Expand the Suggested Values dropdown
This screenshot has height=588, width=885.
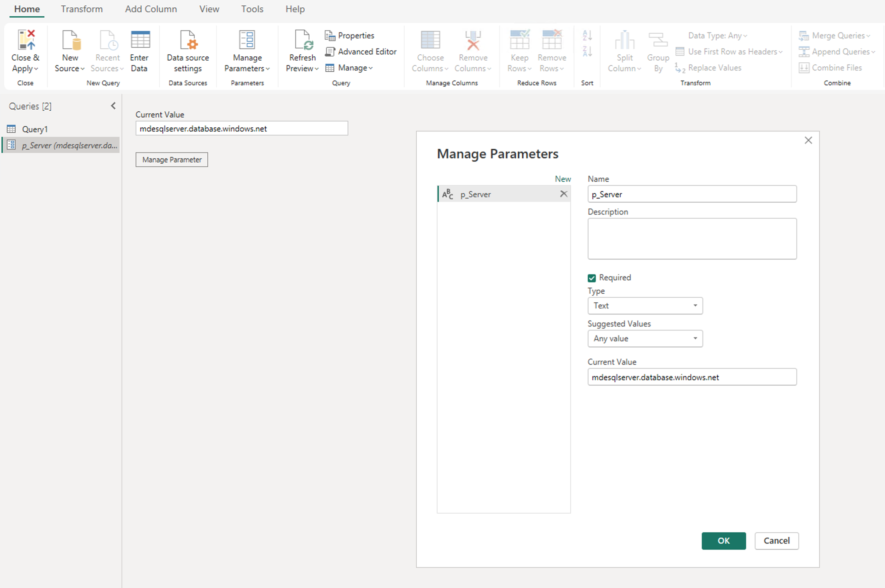[644, 339]
